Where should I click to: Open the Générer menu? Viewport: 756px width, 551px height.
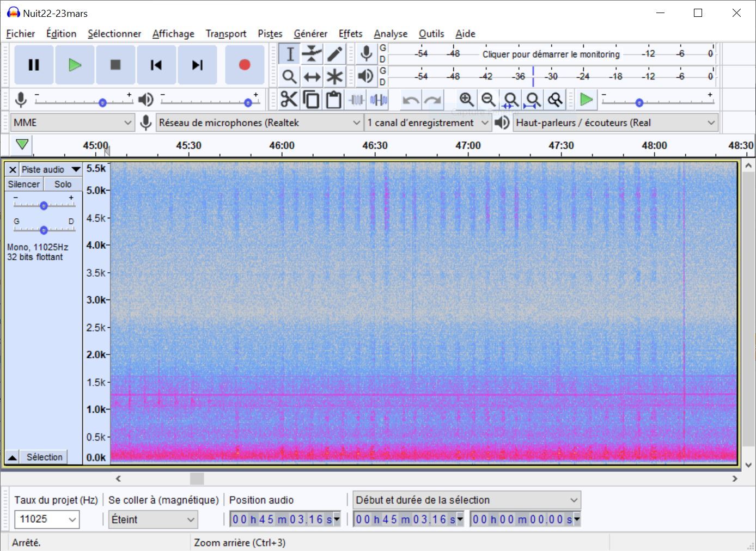310,34
